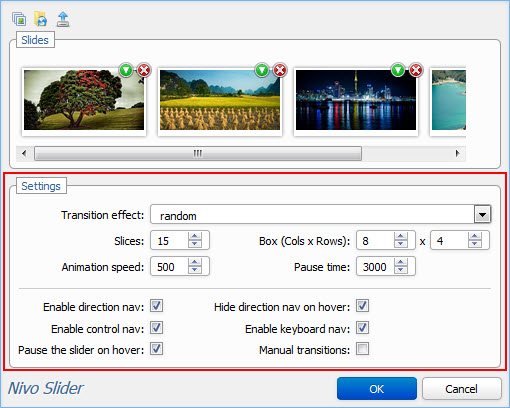This screenshot has height=408, width=510.
Task: Click the add images icon in toolbar
Action: coord(19,19)
